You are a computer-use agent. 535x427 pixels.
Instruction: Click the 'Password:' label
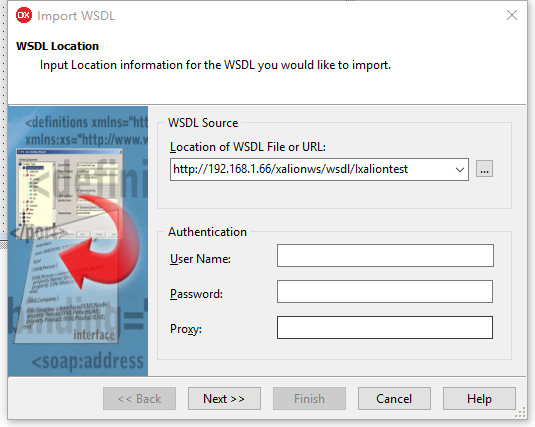pyautogui.click(x=196, y=294)
